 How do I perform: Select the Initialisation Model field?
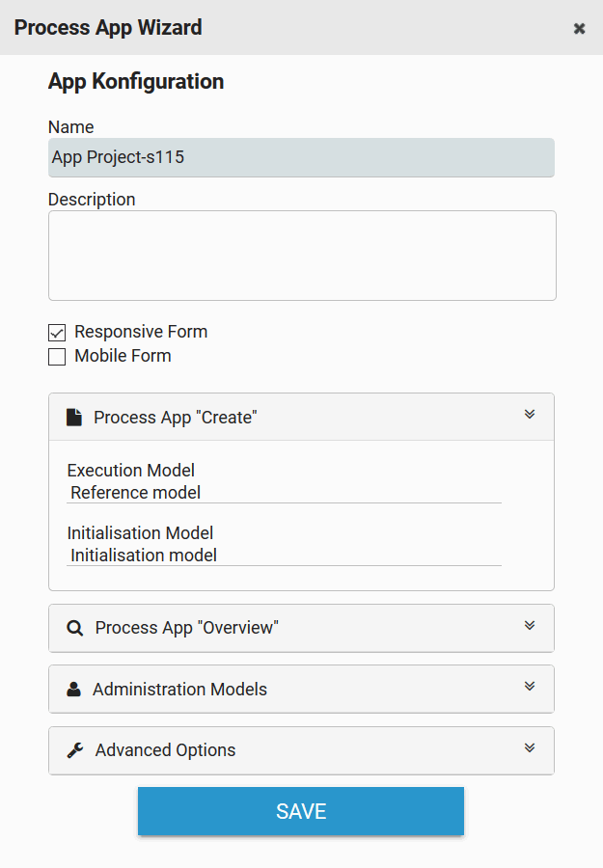(284, 556)
